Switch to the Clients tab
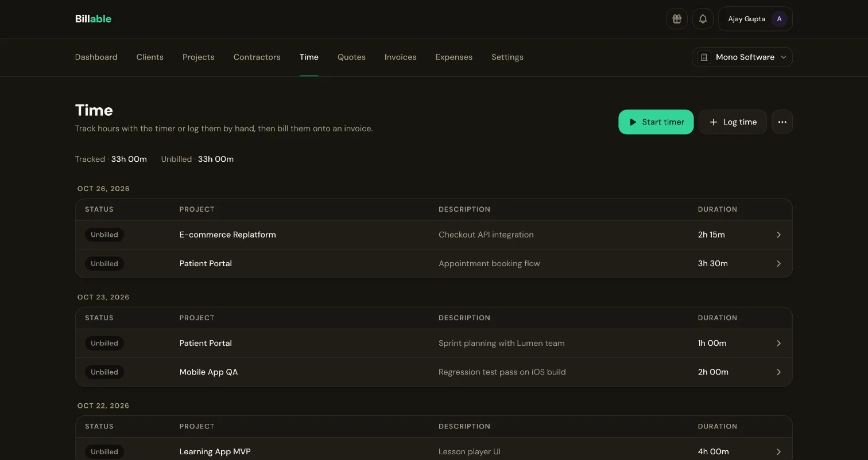Screen dimensions: 868x460 click(150, 57)
